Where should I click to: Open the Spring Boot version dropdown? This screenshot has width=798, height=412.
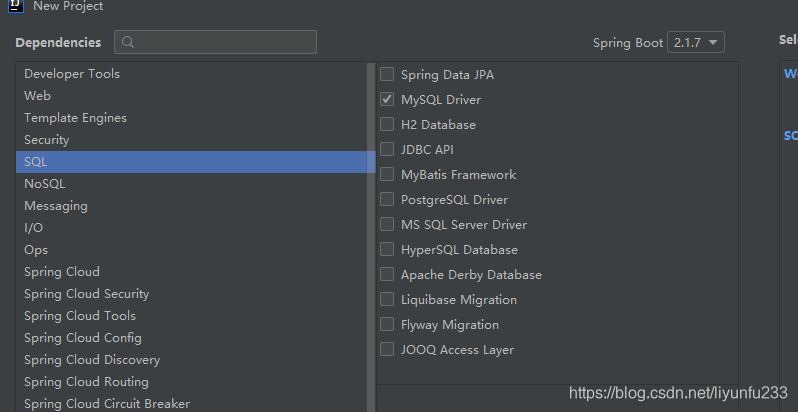coord(696,43)
